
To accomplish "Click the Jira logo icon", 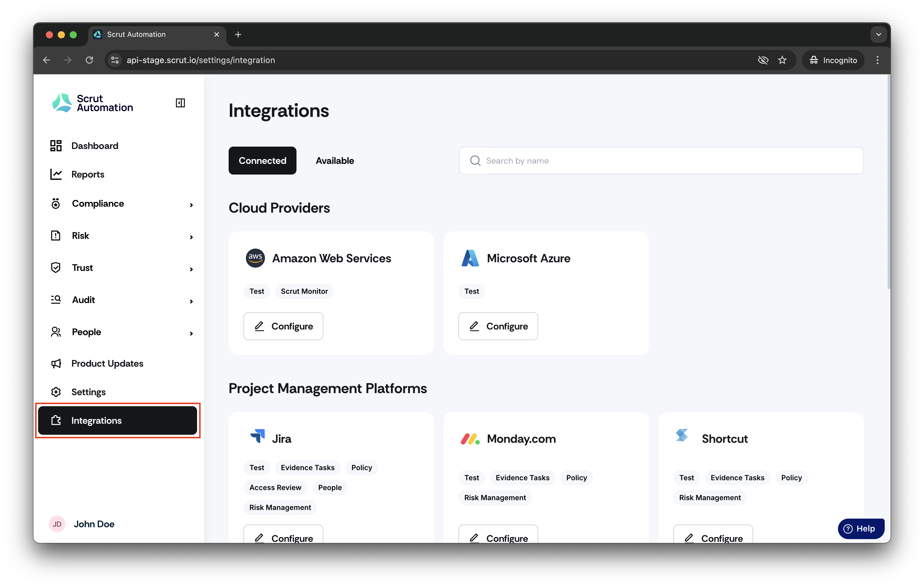I will pyautogui.click(x=257, y=437).
